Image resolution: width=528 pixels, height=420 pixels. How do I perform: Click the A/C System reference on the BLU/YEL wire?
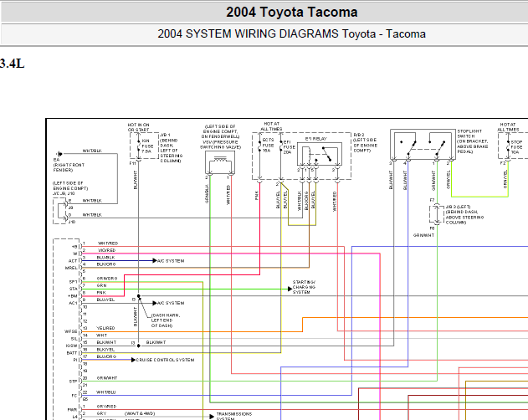(168, 303)
